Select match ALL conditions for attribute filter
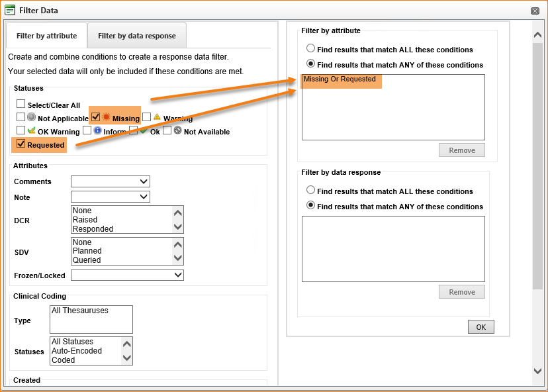Image resolution: width=548 pixels, height=392 pixels. coord(310,48)
